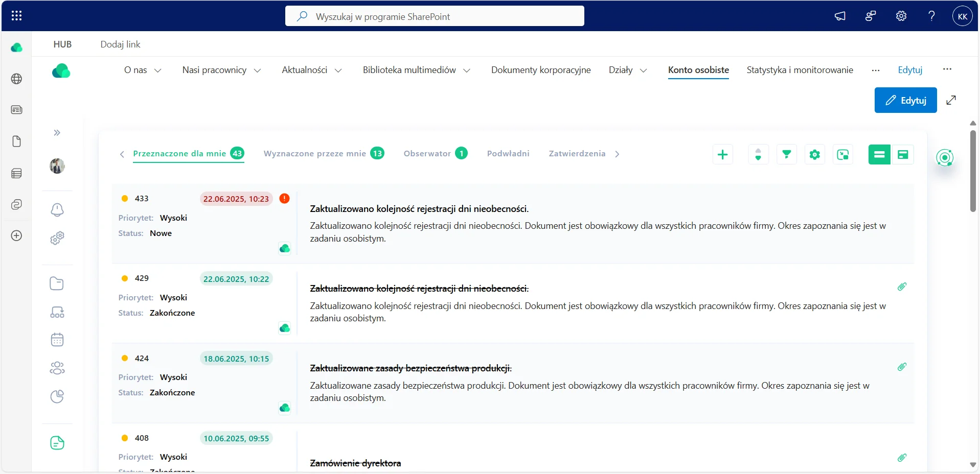The image size is (980, 474).
Task: Click the blue Edytuj button
Action: [905, 100]
